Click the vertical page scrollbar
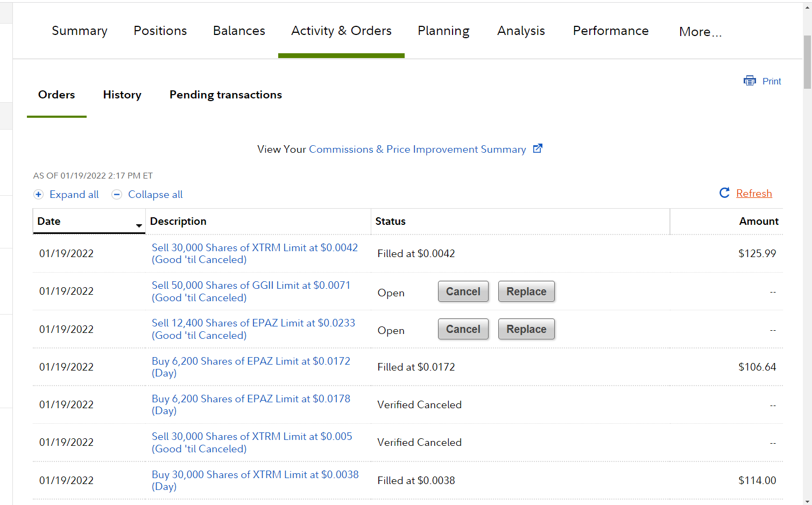Image resolution: width=812 pixels, height=505 pixels. pos(807,62)
